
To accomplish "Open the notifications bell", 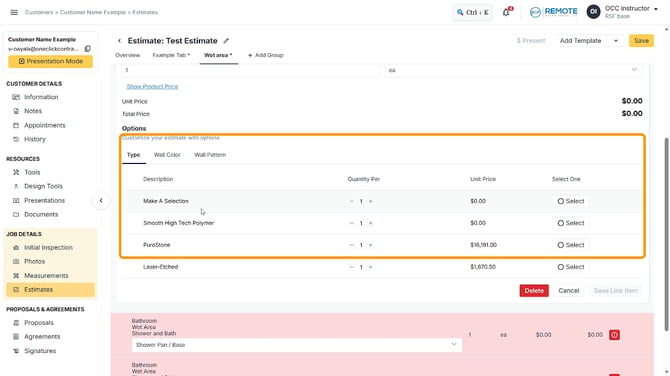I will pyautogui.click(x=506, y=12).
